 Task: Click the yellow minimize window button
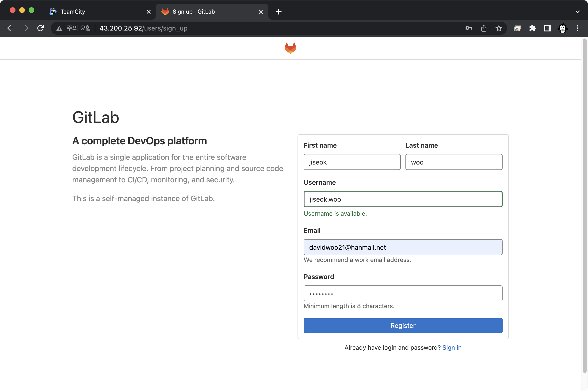click(x=22, y=10)
